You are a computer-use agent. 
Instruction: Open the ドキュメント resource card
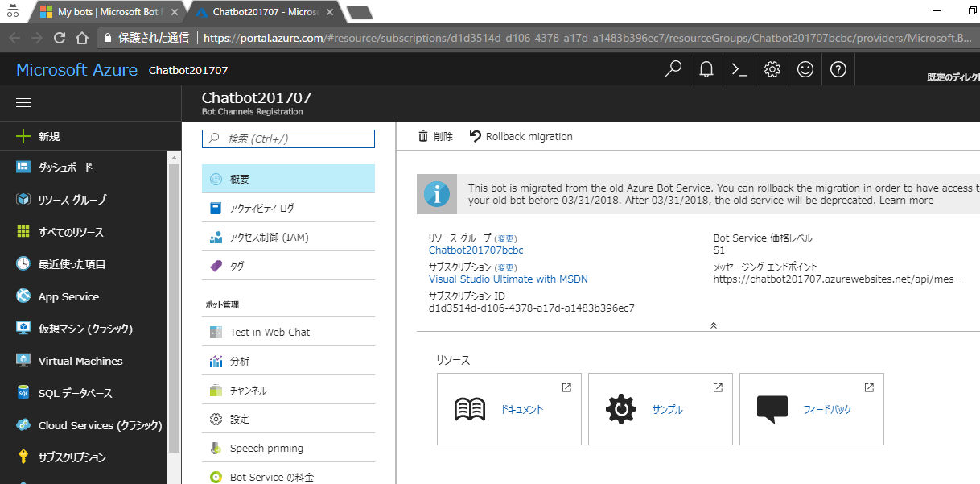tap(509, 409)
